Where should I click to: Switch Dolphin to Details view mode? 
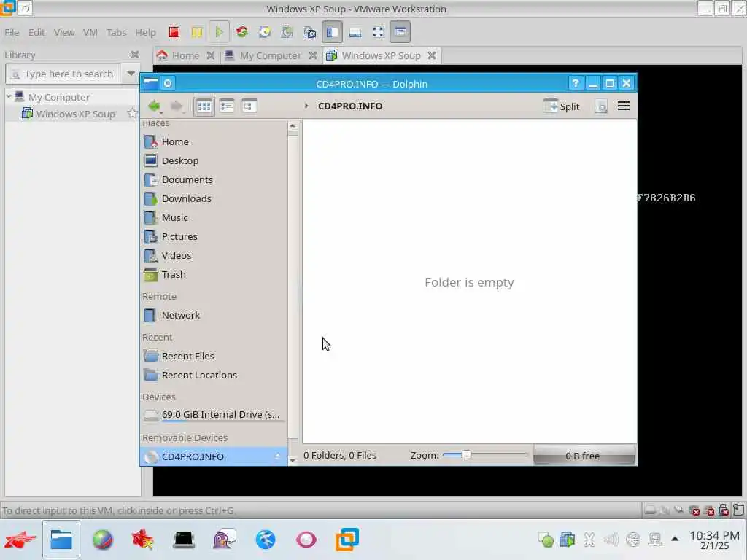point(249,106)
